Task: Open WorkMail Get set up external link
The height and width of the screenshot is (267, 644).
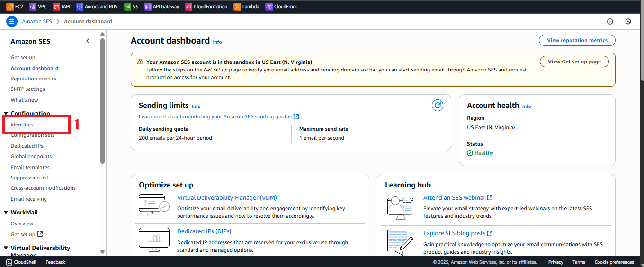Action: click(27, 234)
